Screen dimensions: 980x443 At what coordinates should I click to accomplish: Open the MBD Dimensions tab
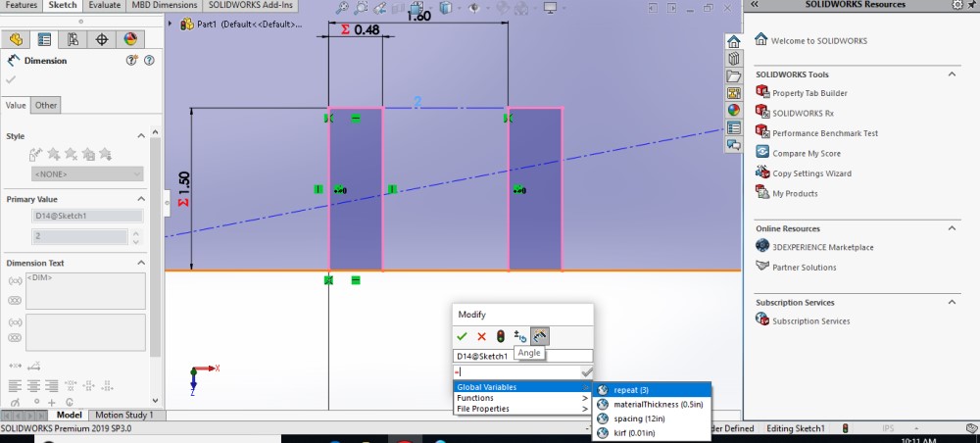pos(165,5)
